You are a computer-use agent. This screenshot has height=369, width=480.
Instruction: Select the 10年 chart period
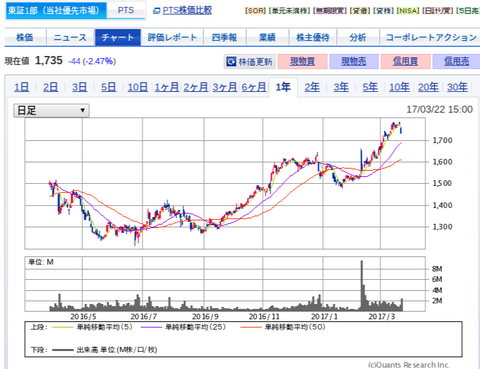399,87
